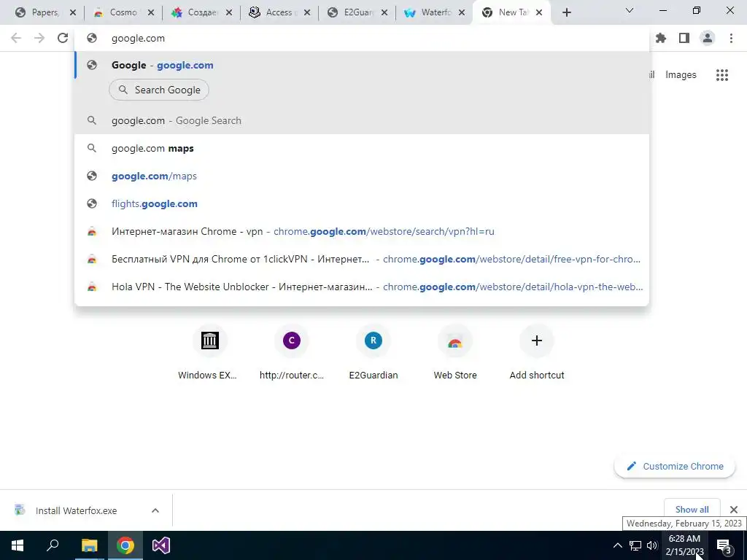747x560 pixels.
Task: Click Show all downloads button
Action: 692,510
